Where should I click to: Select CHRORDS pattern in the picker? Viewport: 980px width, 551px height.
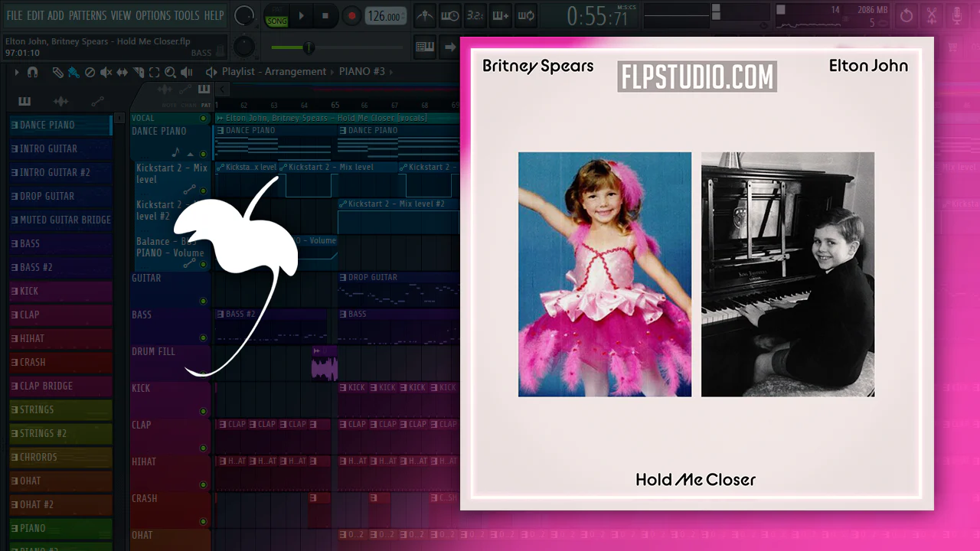point(60,457)
